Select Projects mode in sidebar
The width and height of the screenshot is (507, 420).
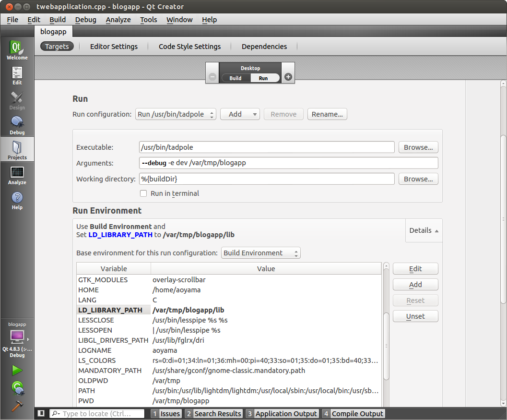(17, 149)
